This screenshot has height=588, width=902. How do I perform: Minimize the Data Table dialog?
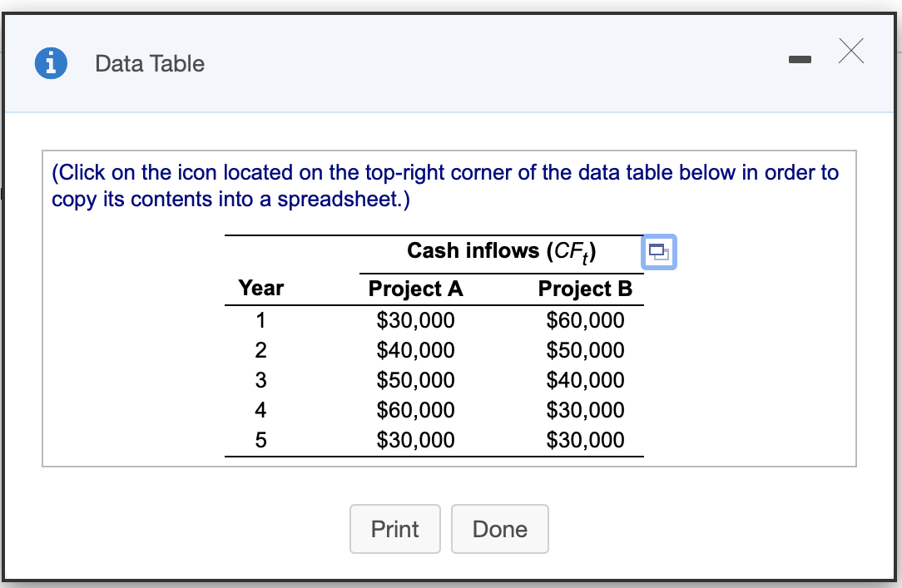[800, 59]
